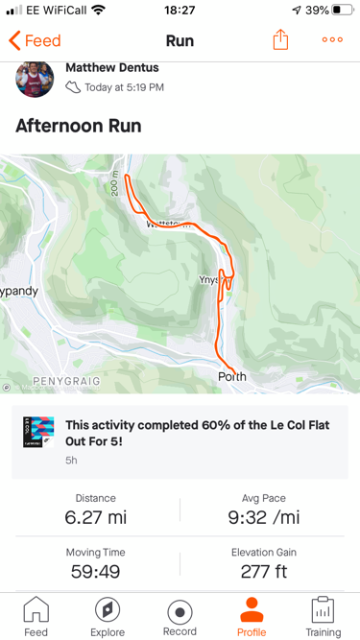
Task: Open the Training tab
Action: coord(323,617)
